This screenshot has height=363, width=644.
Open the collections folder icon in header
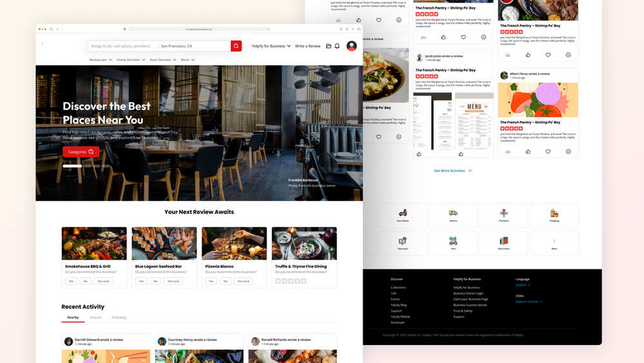tap(328, 46)
